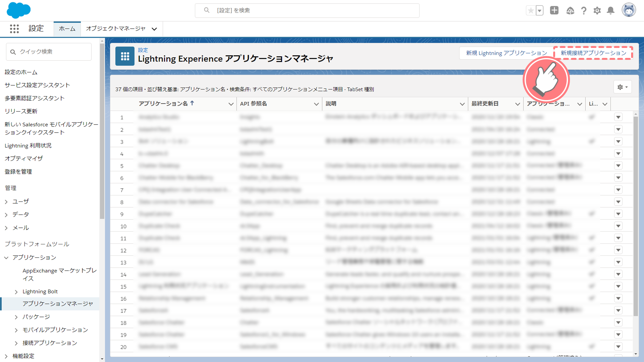644x362 pixels.
Task: Open row 3 action menu arrow
Action: (618, 141)
